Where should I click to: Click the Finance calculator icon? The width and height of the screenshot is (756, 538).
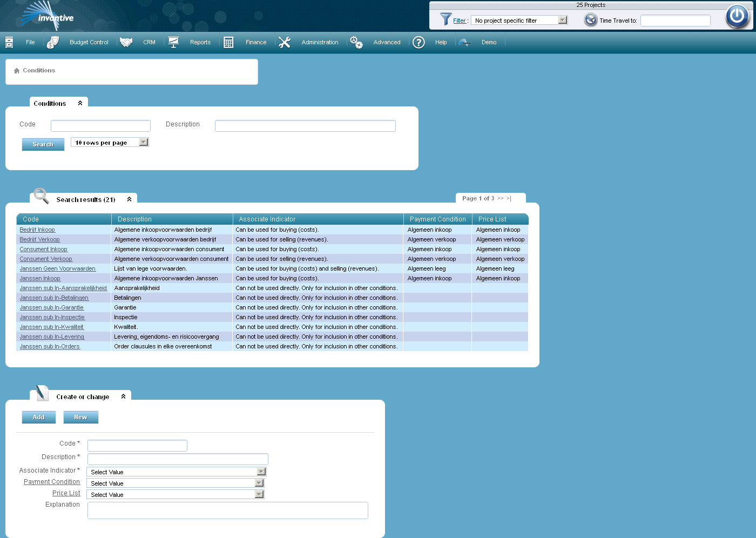tap(228, 42)
